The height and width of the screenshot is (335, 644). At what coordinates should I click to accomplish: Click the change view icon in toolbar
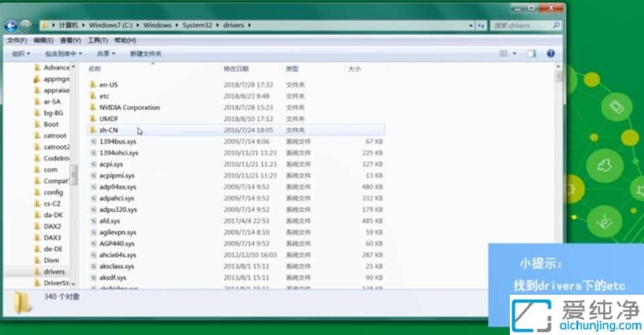503,54
